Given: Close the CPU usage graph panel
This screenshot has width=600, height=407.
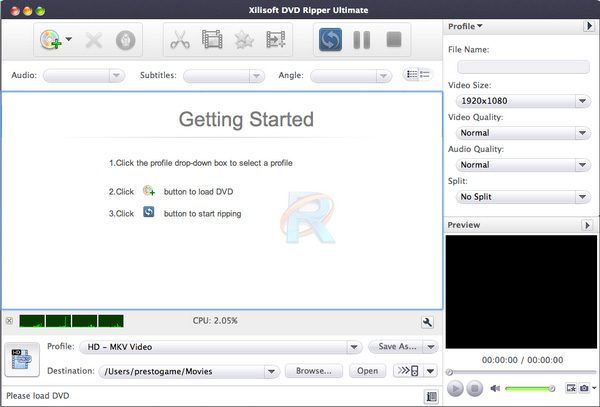Looking at the screenshot, I should click(x=9, y=321).
